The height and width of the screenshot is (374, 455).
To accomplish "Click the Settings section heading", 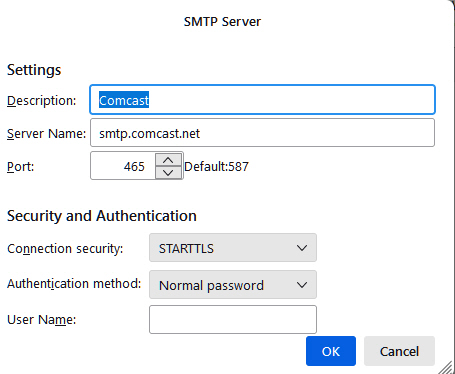I will coord(34,70).
